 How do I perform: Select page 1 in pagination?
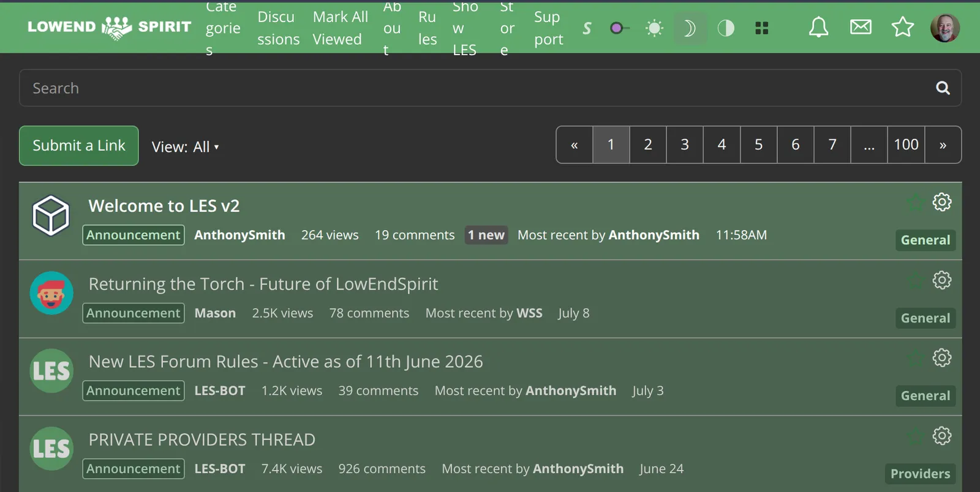click(611, 145)
